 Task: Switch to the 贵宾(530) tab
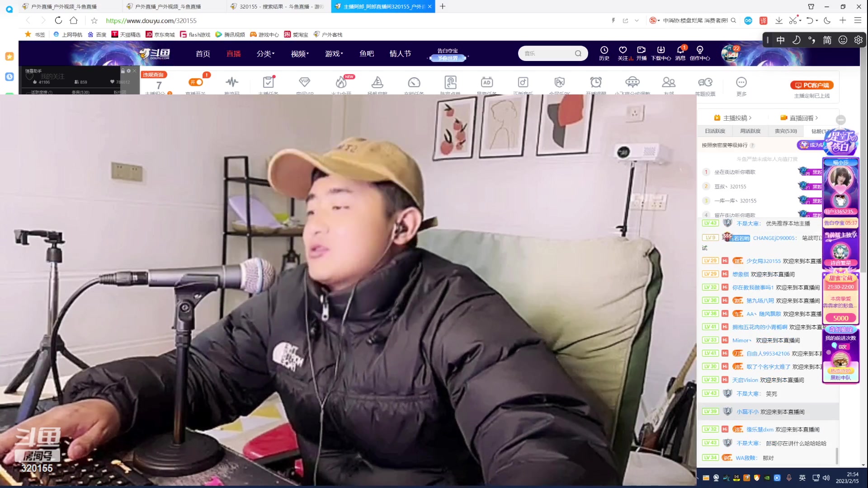tap(786, 131)
